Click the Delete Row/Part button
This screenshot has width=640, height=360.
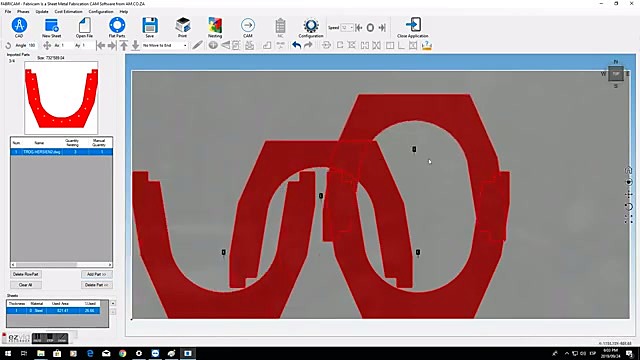coord(26,274)
